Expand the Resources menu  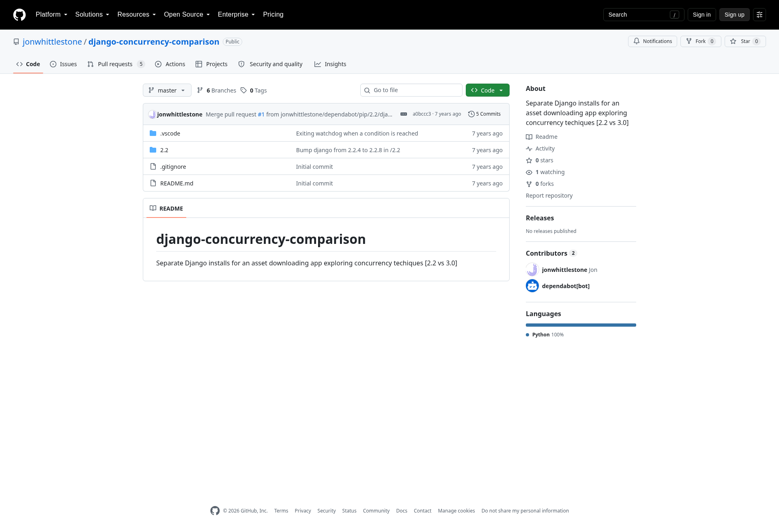coord(137,15)
